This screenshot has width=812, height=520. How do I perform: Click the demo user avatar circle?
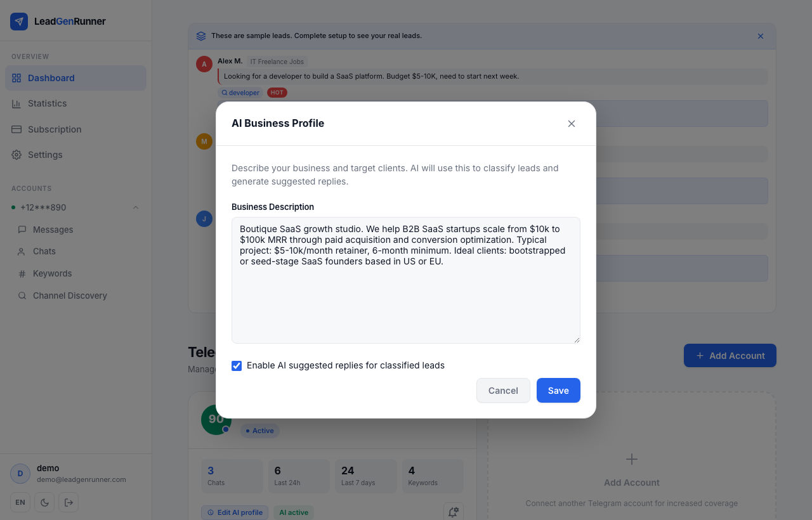tap(20, 474)
